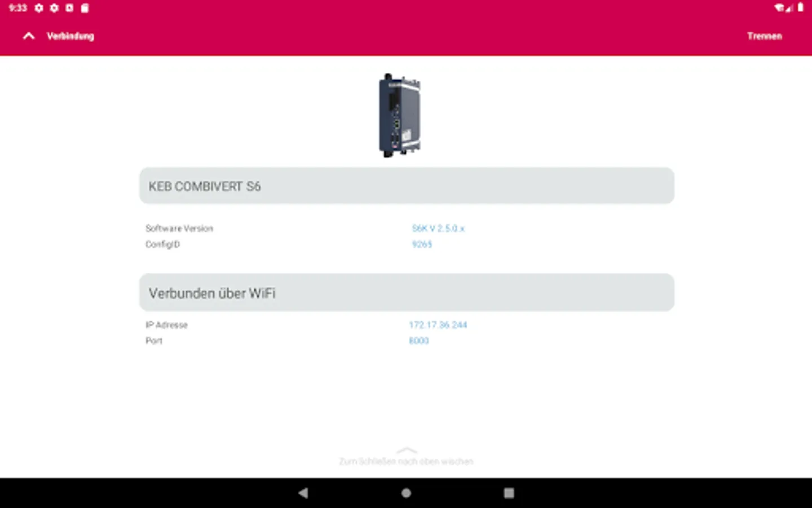Tap the Android home button
812x508 pixels.
[406, 493]
